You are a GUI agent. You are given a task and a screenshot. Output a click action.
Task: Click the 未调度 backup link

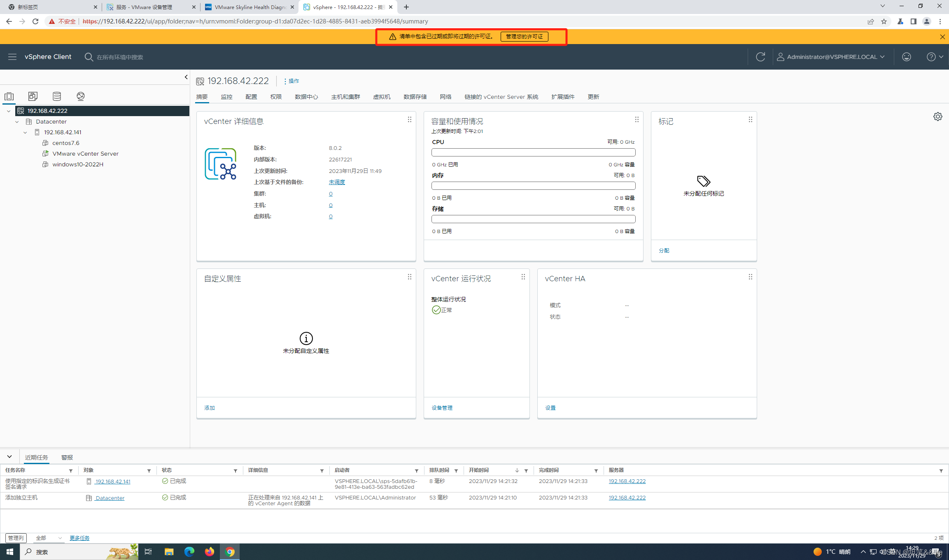pyautogui.click(x=337, y=182)
